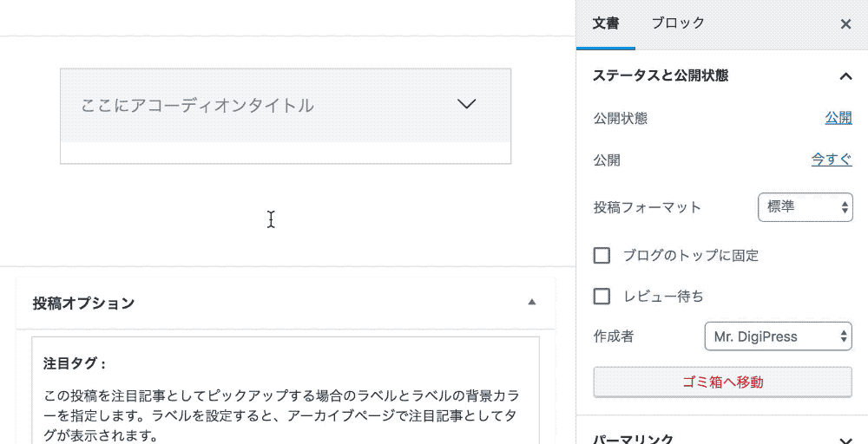Click the ステータスと公開状態 heading text

point(660,76)
